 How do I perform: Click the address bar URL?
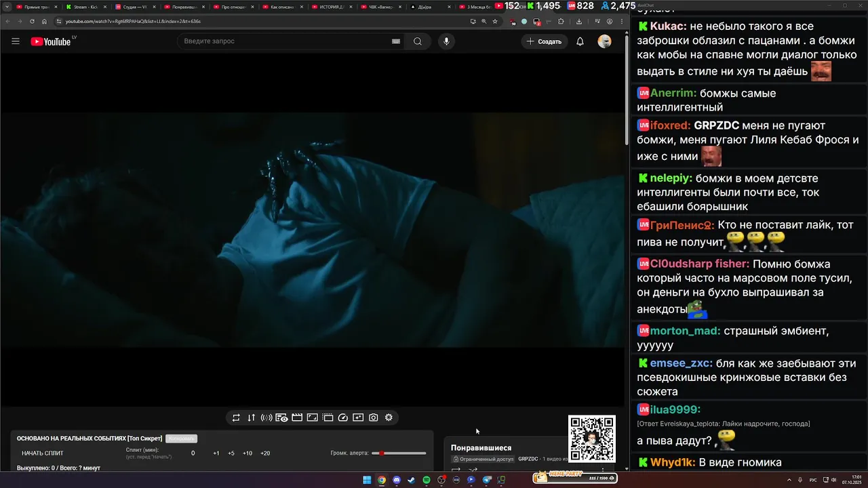pos(133,21)
